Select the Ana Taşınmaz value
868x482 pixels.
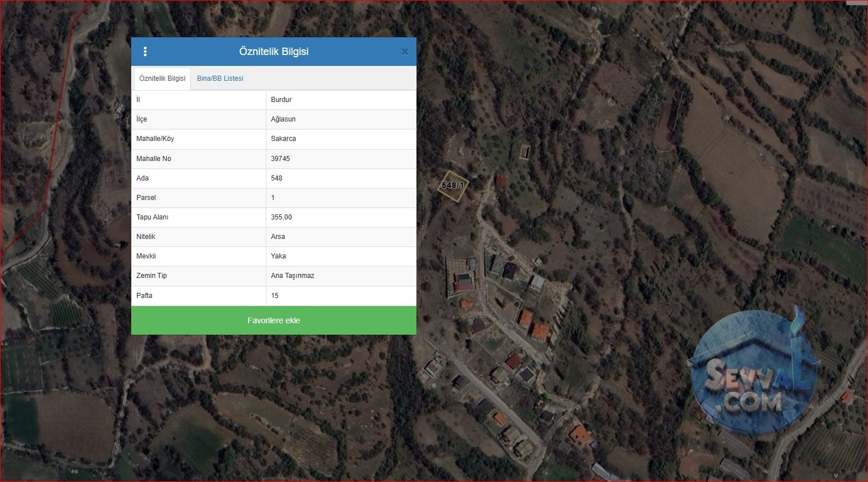coord(293,276)
